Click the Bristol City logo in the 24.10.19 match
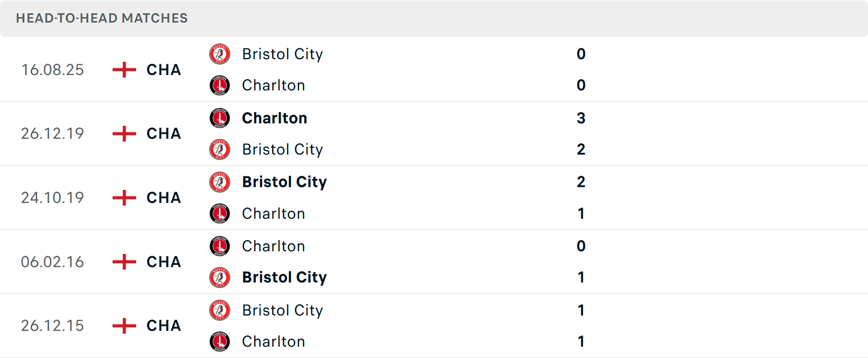This screenshot has height=358, width=868. [x=220, y=182]
